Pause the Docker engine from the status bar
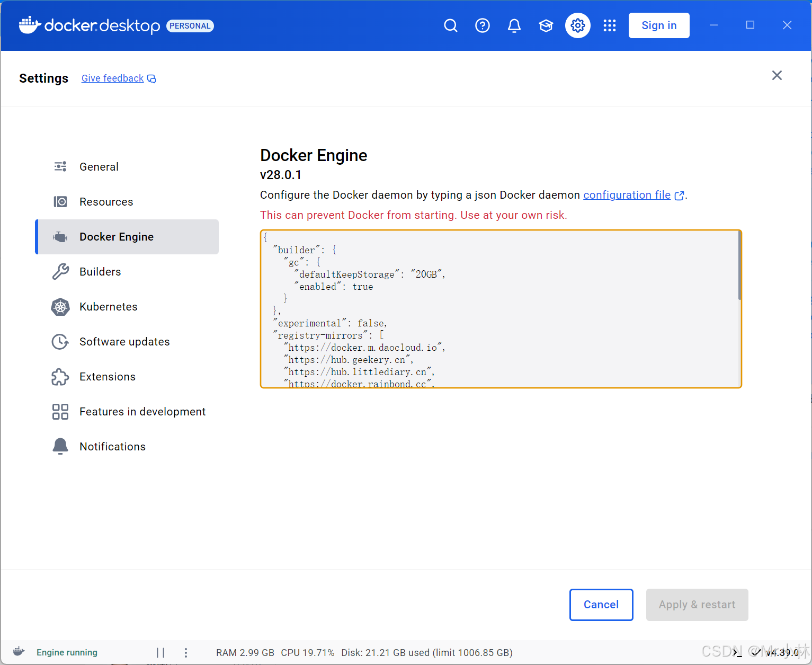 tap(160, 652)
